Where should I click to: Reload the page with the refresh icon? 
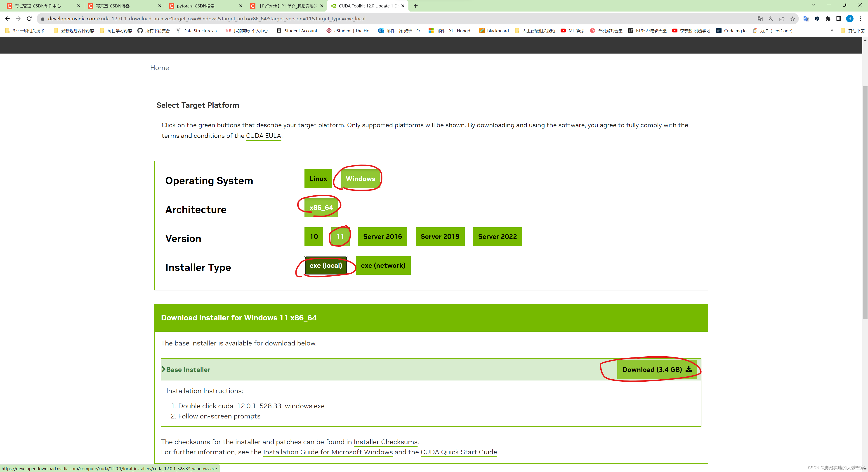29,19
